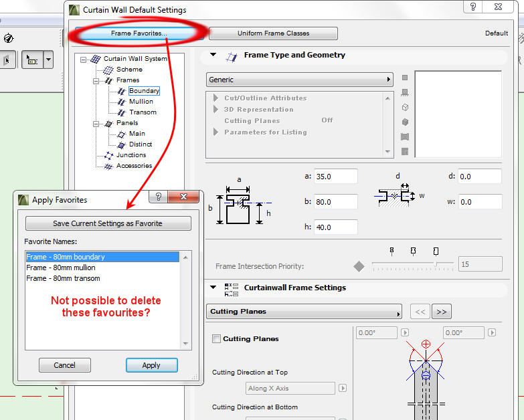Click the medium frame priority icon
This screenshot has width=524, height=420.
pos(413,251)
